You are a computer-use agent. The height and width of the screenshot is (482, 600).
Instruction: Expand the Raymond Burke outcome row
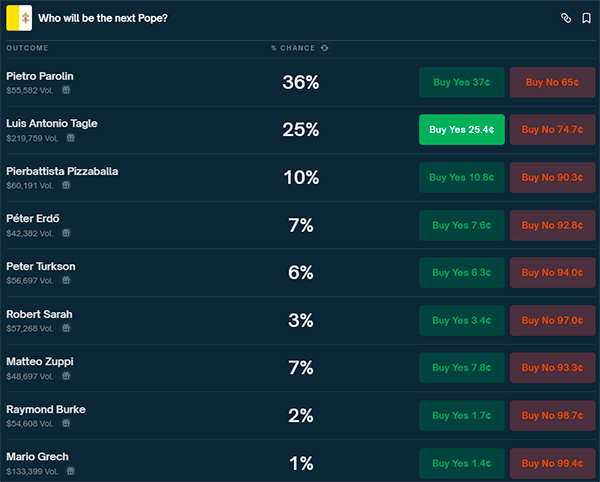(200, 415)
